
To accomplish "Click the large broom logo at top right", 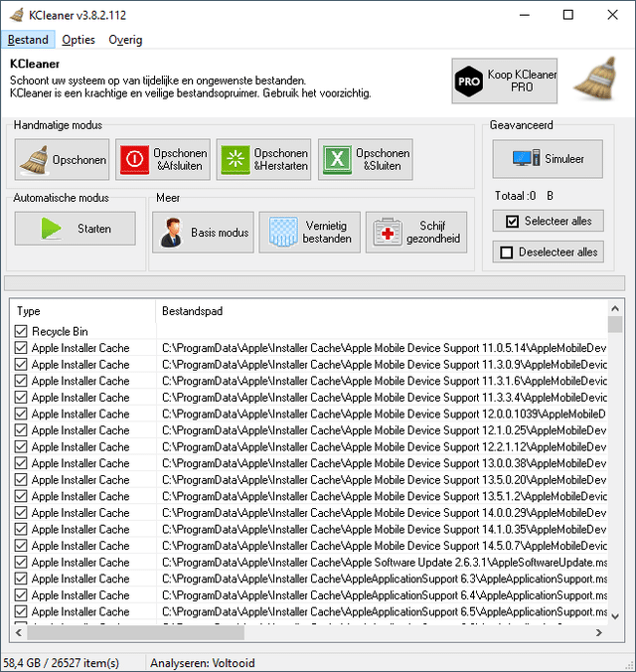I will tap(596, 79).
